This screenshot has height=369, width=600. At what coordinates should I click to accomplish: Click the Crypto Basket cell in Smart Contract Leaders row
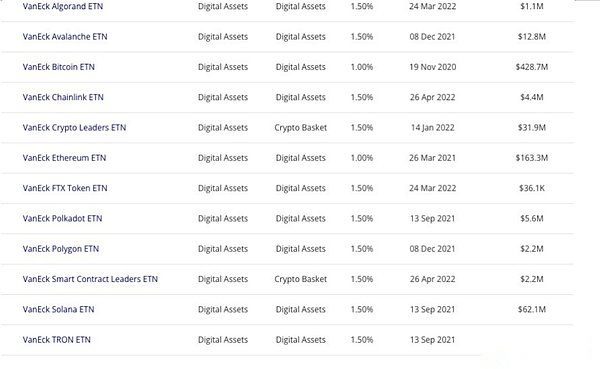click(300, 279)
